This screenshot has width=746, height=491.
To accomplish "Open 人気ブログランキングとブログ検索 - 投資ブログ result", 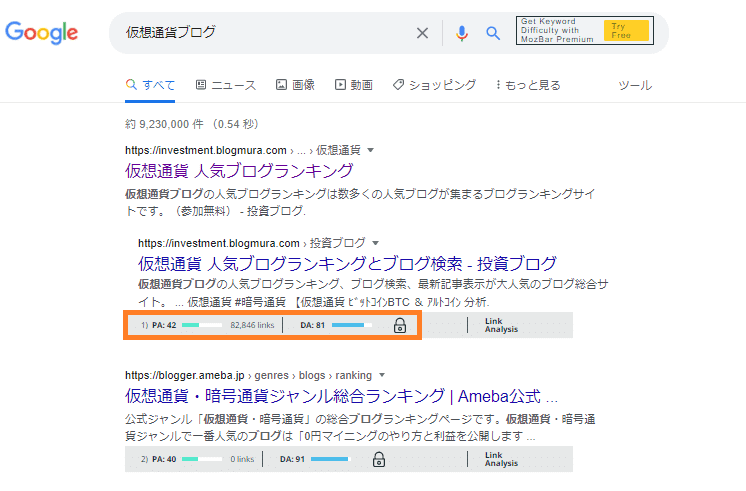I will pos(347,263).
